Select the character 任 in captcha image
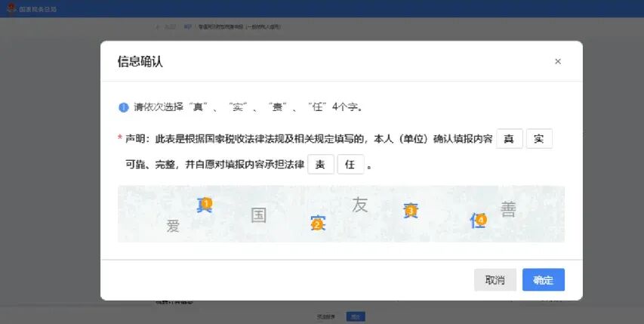The image size is (644, 324). pyautogui.click(x=478, y=221)
